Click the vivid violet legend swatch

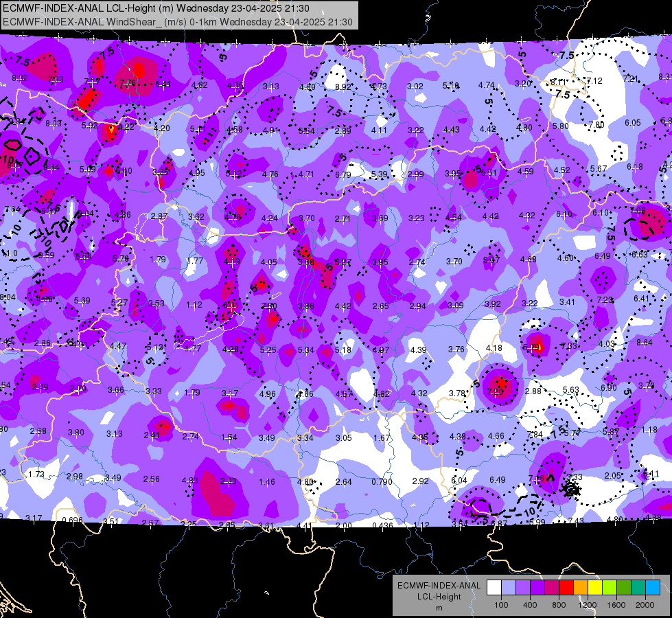pyautogui.click(x=537, y=588)
